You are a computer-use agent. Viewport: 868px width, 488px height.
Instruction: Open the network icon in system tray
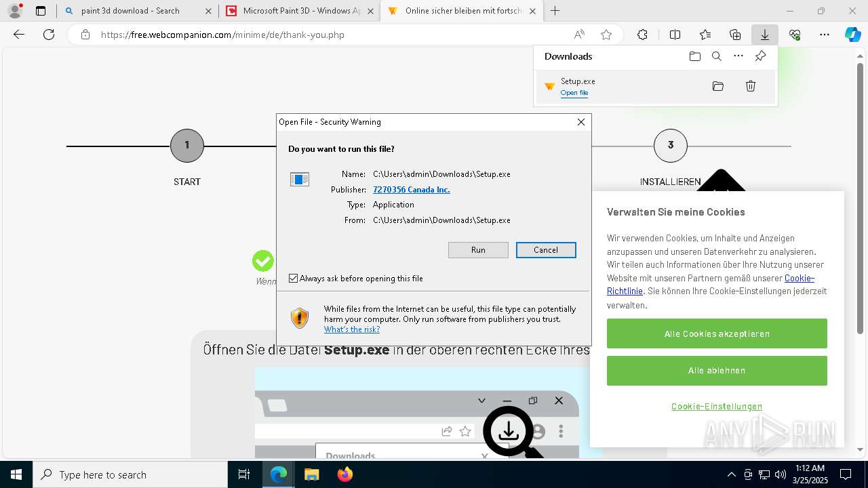[x=764, y=474]
